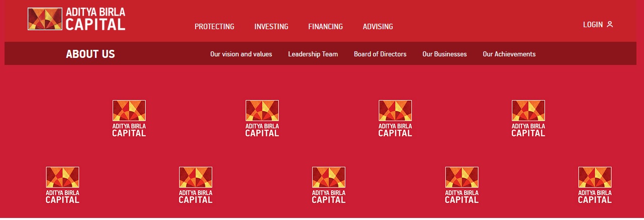Open the FINANCING menu
644x220 pixels.
pos(326,27)
